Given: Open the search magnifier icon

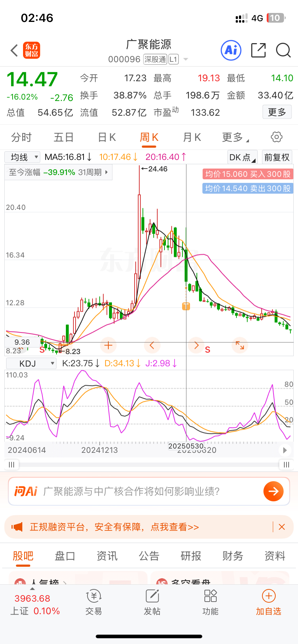Looking at the screenshot, I should point(283,50).
